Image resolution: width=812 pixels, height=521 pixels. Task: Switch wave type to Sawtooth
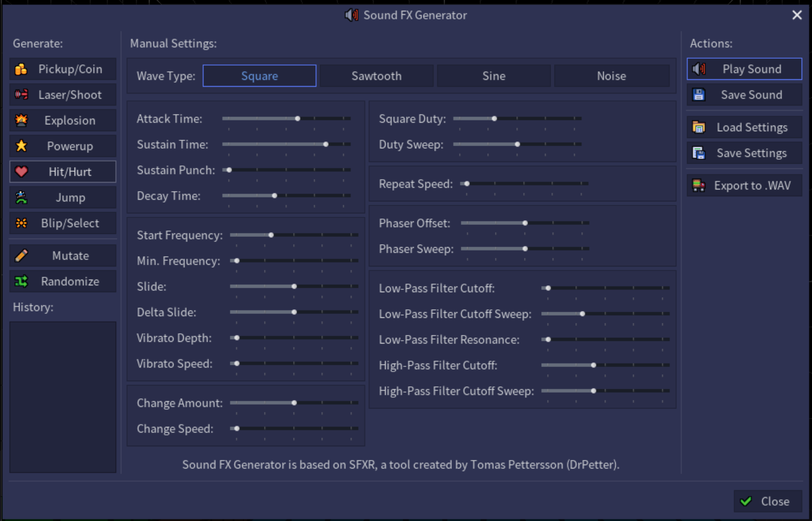376,76
